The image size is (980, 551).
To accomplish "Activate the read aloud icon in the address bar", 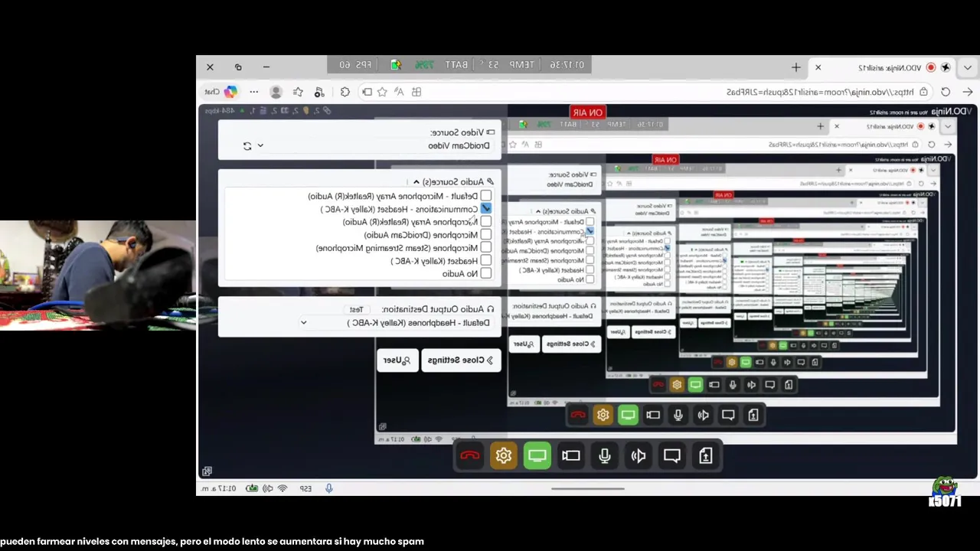I will point(399,92).
